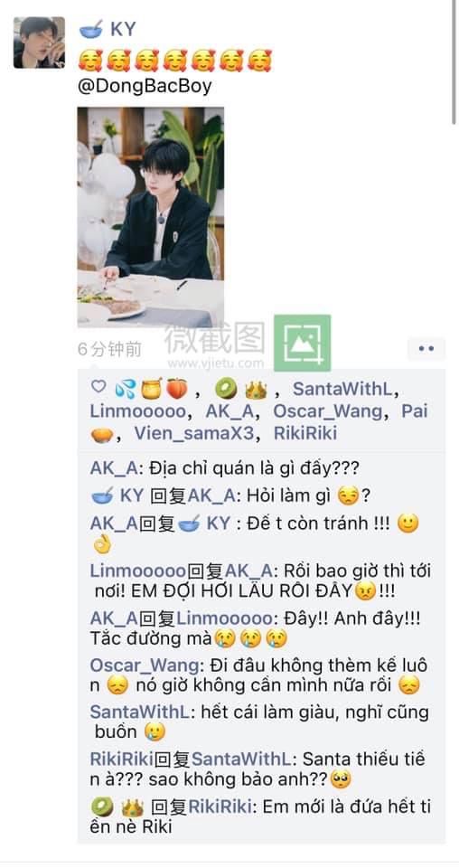Open Vien_samaX3 in the likes list
Viewport: 459px width, 868px height.
(194, 433)
